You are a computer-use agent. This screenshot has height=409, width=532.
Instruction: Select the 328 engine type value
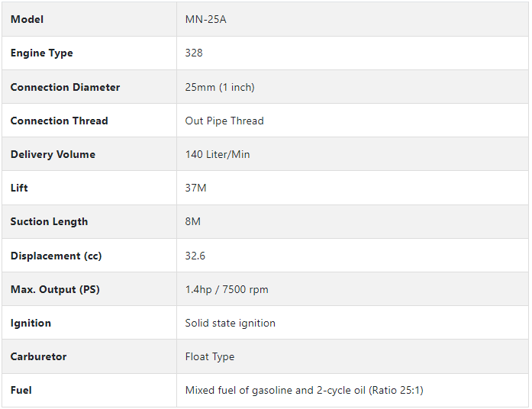coord(194,53)
